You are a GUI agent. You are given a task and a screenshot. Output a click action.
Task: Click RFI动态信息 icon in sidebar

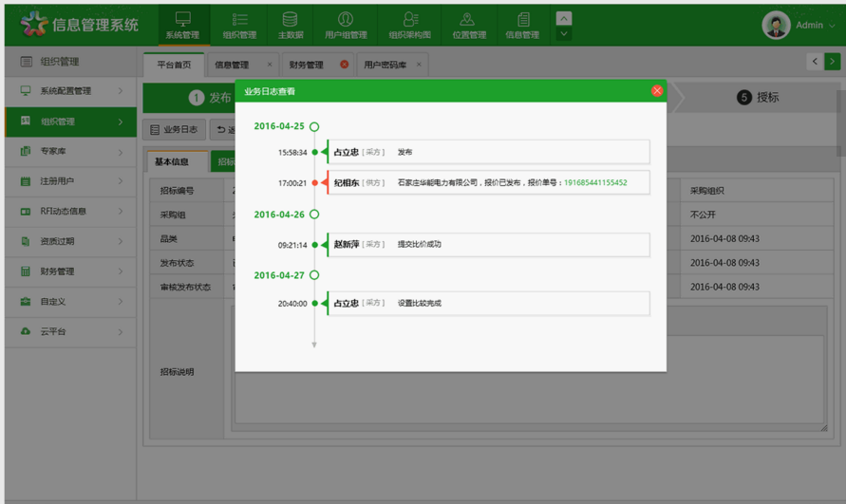pos(26,212)
